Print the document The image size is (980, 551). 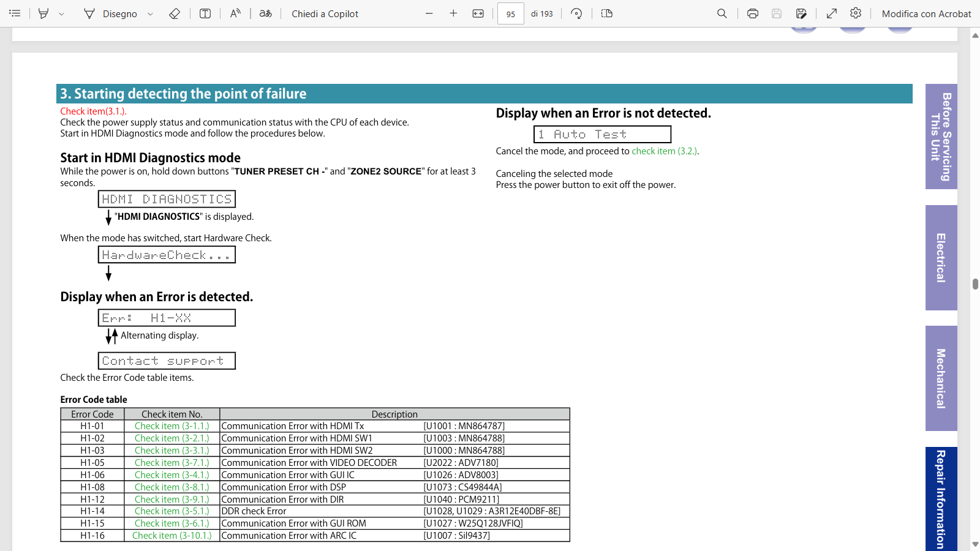coord(753,13)
